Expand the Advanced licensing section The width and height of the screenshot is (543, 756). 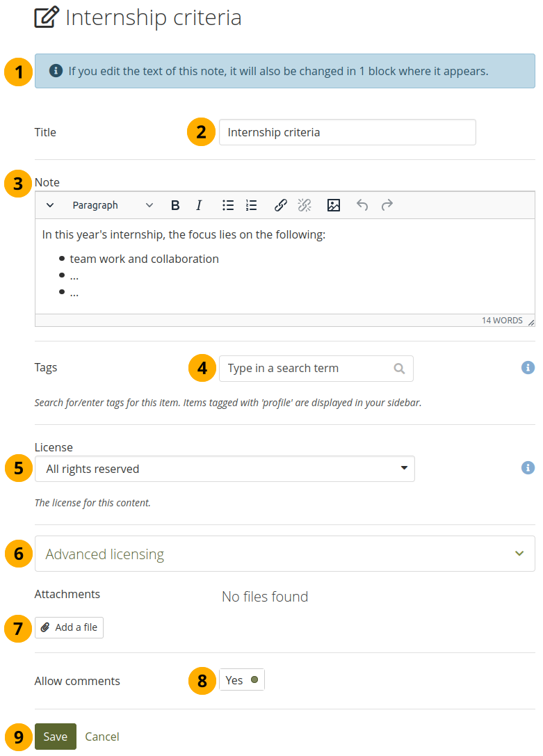tap(284, 554)
